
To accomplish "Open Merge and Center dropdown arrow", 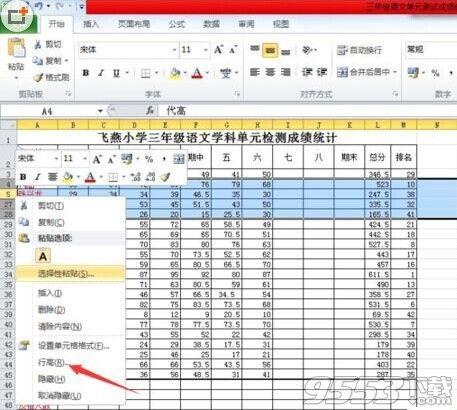I will (x=395, y=72).
